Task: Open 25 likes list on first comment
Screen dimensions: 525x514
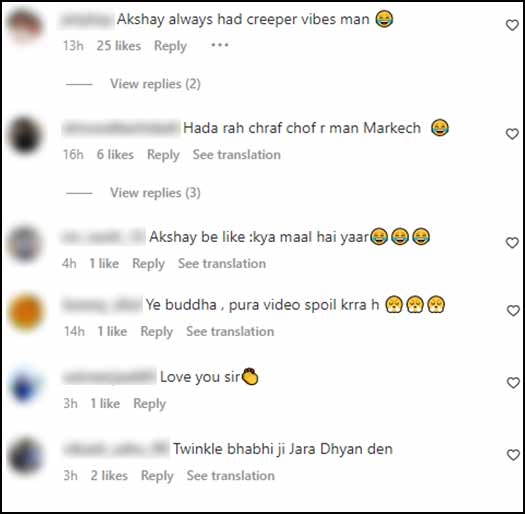Action: (119, 46)
